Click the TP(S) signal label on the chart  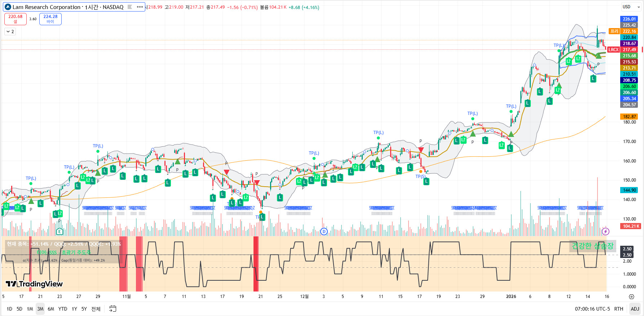click(420, 177)
